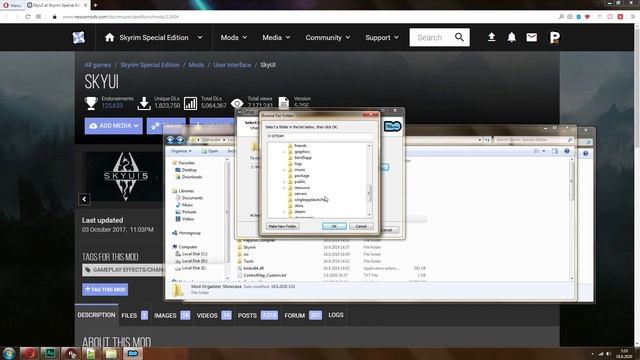The height and width of the screenshot is (360, 640).
Task: Click the folder path field in Browse dialog
Action: pos(319,136)
